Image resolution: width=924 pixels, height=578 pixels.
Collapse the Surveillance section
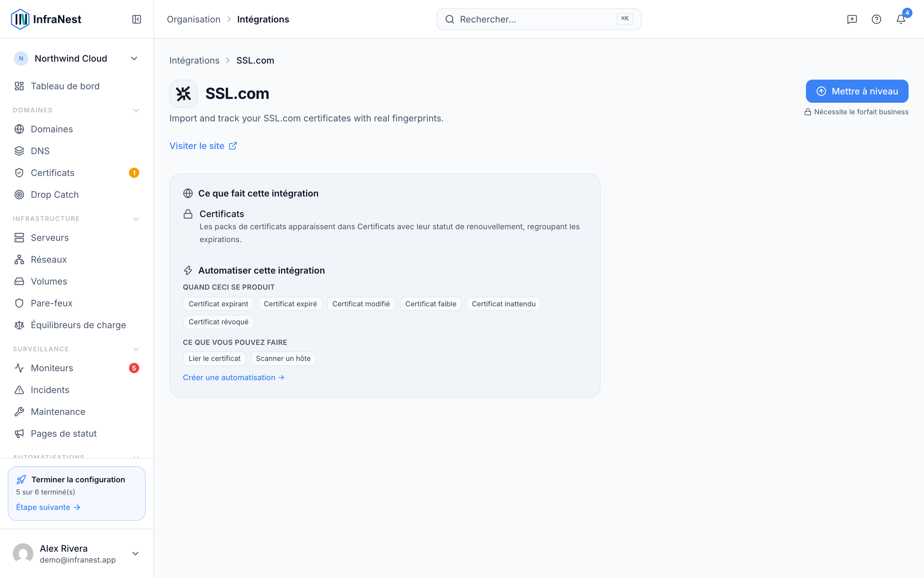tap(136, 349)
